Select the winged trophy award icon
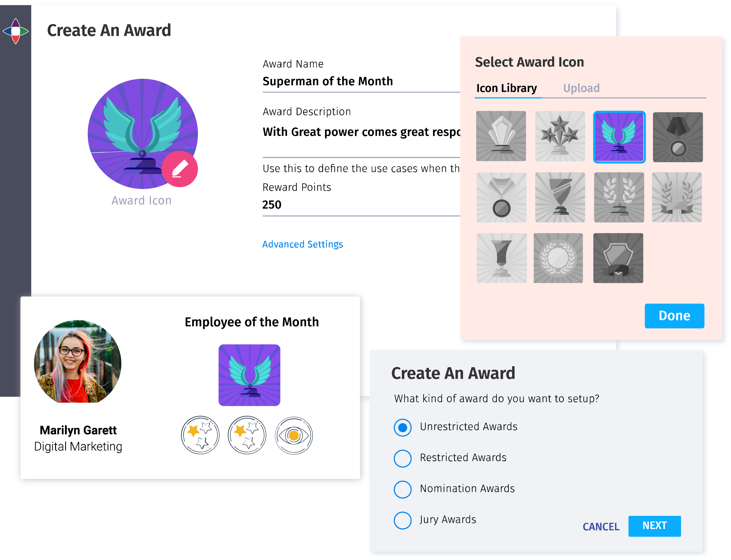Viewport: 731px width, 560px height. tap(619, 136)
